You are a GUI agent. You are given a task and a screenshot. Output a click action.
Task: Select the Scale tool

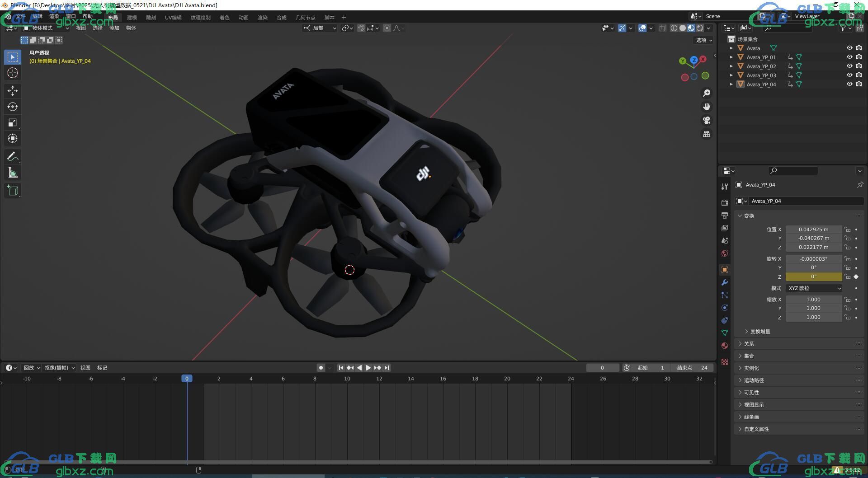click(13, 122)
